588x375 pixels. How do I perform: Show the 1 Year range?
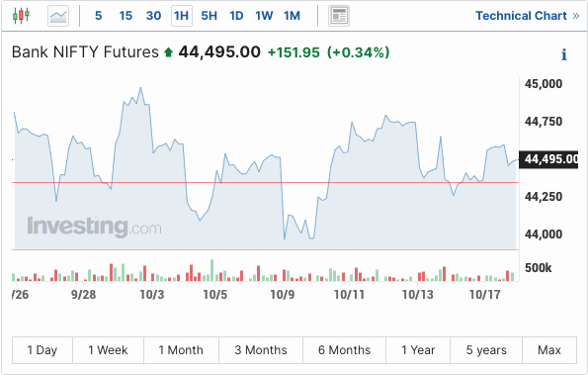pos(418,350)
